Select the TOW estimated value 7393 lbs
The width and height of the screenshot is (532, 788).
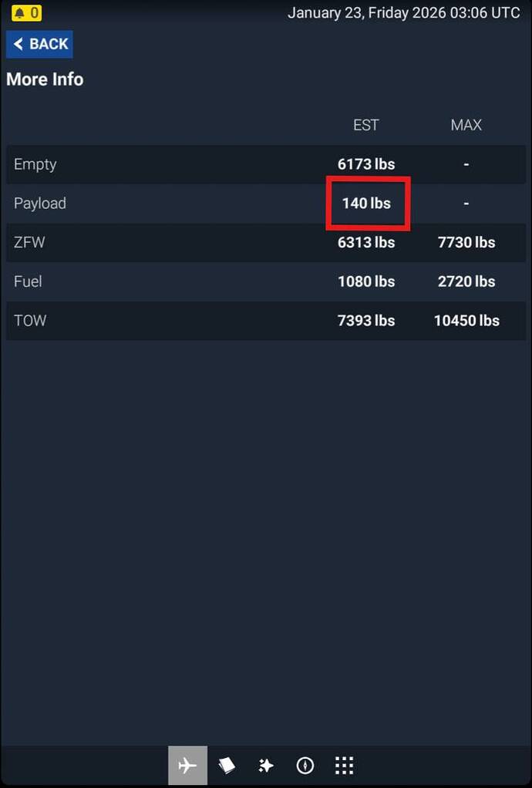point(366,321)
